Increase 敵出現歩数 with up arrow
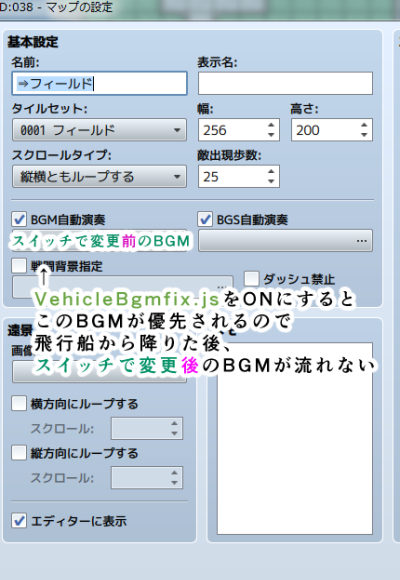This screenshot has width=400, height=580. (272, 171)
